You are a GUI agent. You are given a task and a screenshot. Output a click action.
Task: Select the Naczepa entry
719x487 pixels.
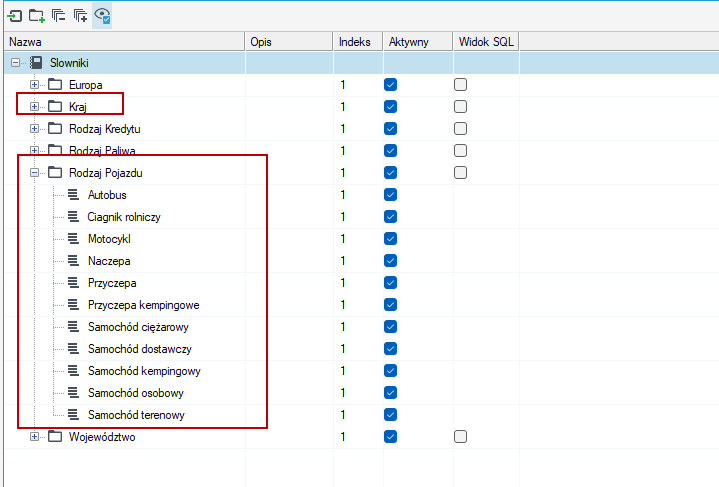[109, 260]
